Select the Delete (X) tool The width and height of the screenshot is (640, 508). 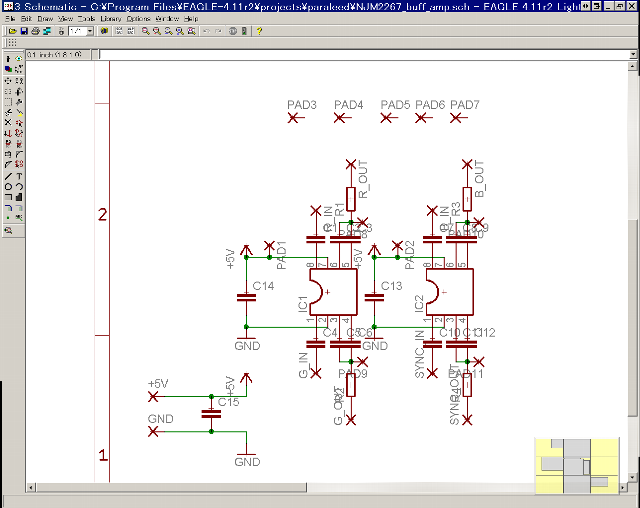click(8, 123)
